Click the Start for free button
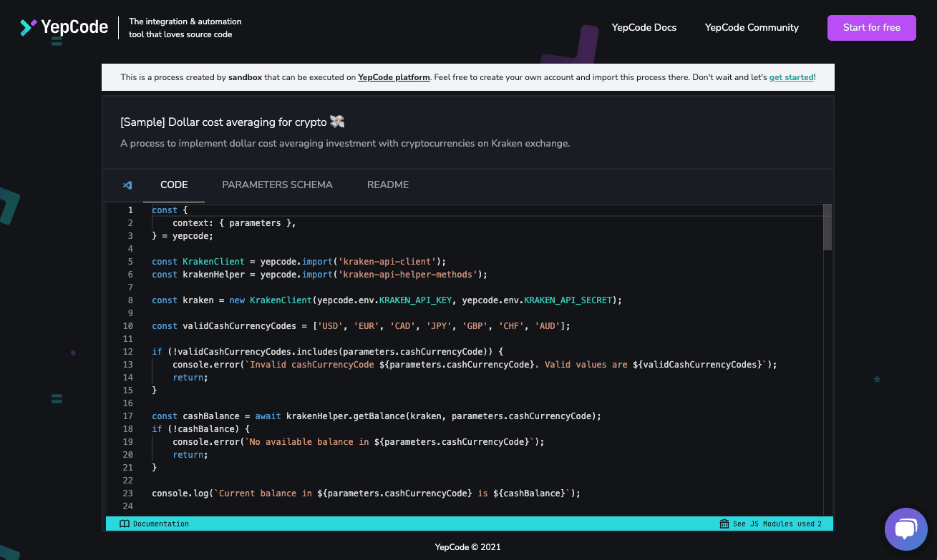The image size is (937, 560). [872, 28]
